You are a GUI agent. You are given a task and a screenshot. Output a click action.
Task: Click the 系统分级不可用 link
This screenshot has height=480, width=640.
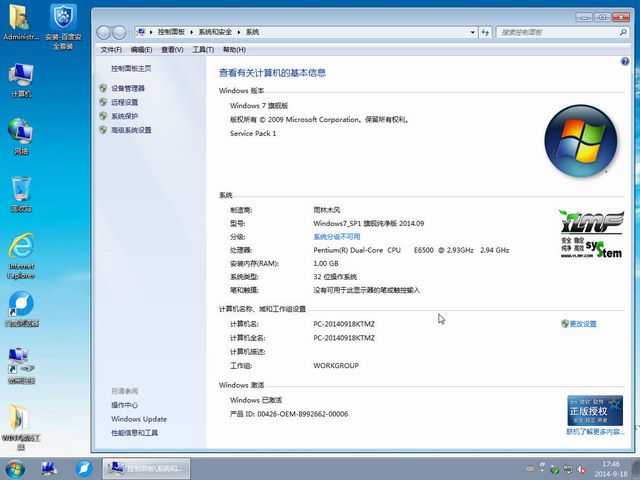coord(337,237)
